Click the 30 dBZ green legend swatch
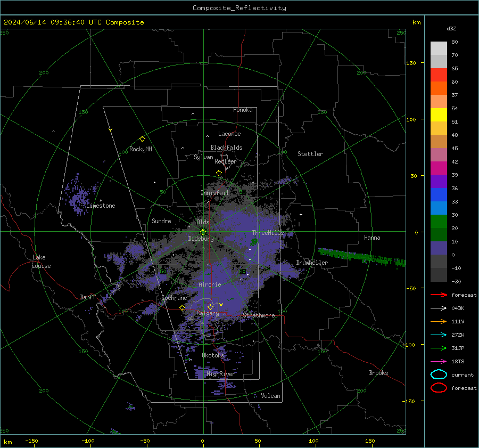The height and width of the screenshot is (448, 479). (439, 222)
